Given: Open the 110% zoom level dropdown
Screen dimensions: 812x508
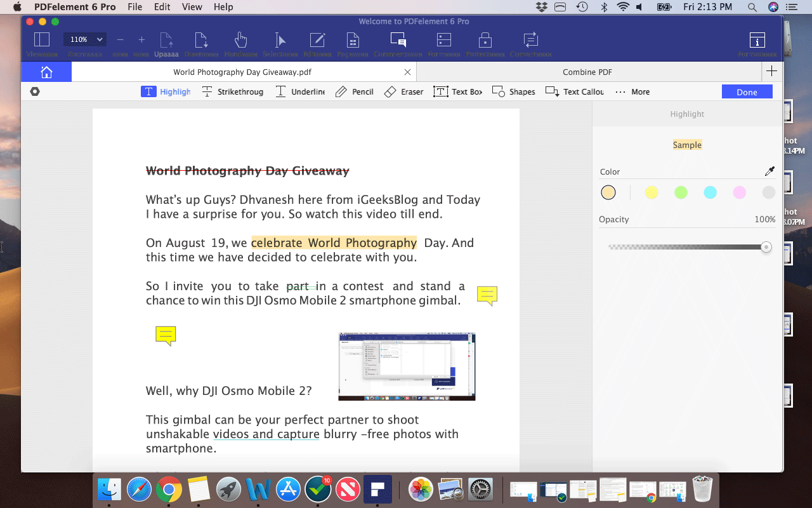Looking at the screenshot, I should 84,39.
